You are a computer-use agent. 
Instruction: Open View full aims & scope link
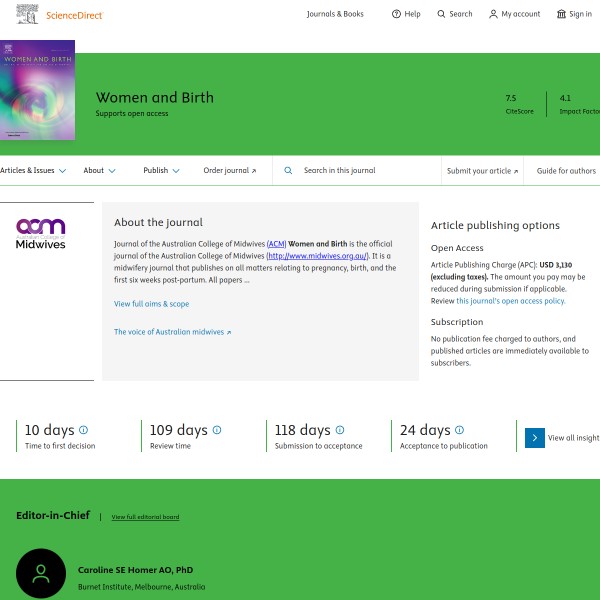(x=152, y=304)
